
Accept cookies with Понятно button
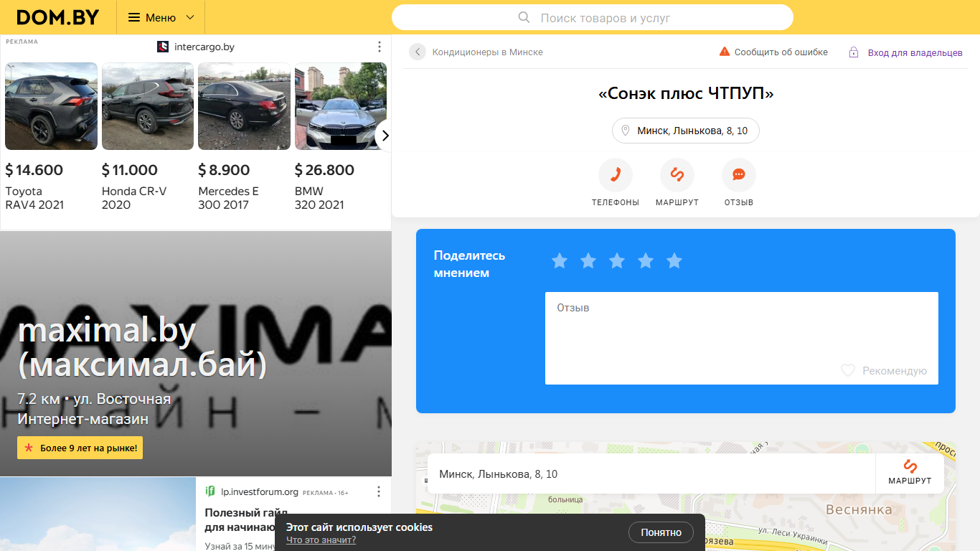661,532
